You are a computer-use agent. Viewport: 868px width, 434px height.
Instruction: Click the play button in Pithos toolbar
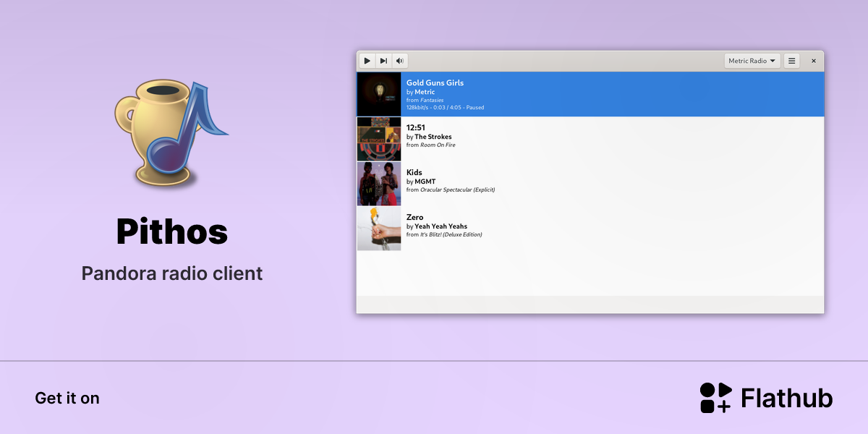coord(367,61)
